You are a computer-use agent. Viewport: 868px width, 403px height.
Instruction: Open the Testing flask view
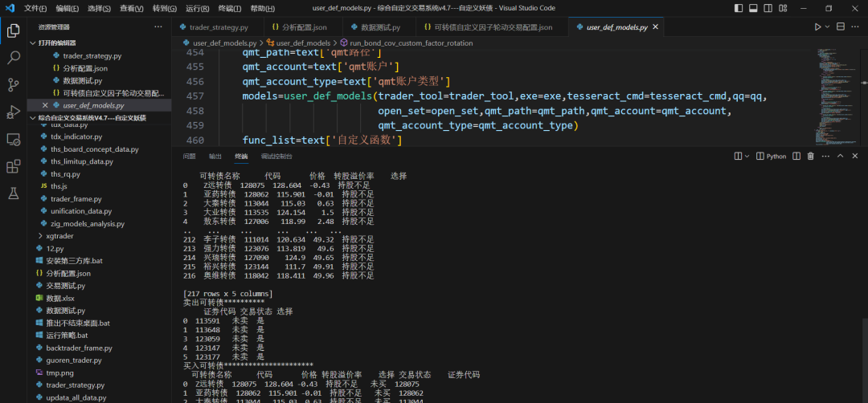[x=14, y=193]
